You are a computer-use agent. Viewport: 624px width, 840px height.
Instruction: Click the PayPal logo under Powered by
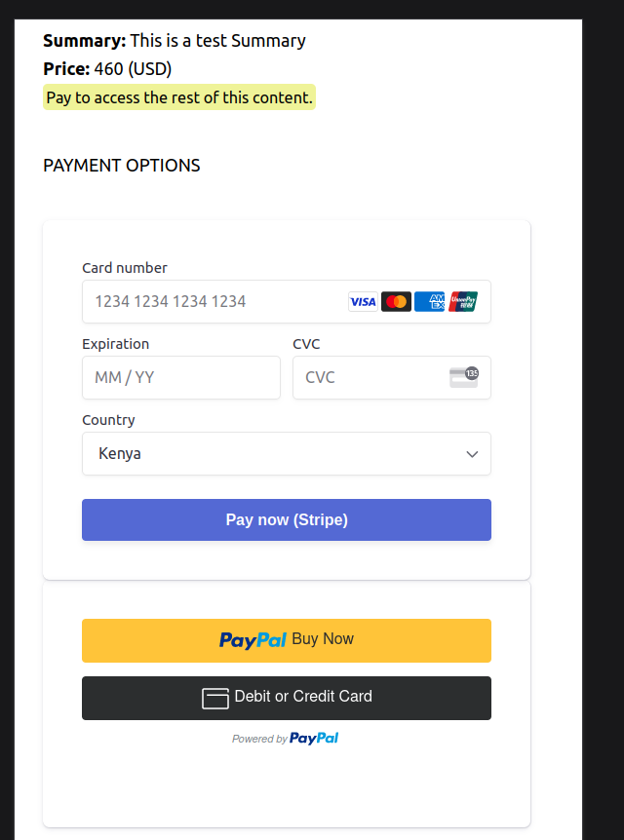tap(314, 739)
